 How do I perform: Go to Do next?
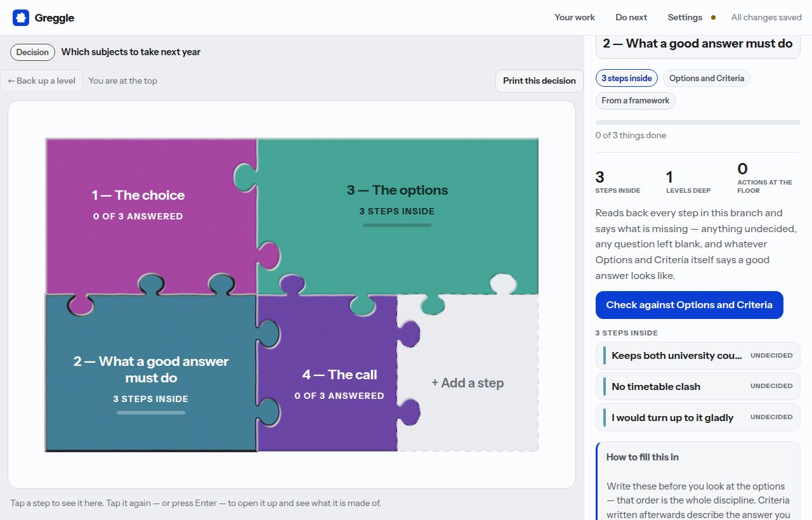[x=631, y=18]
